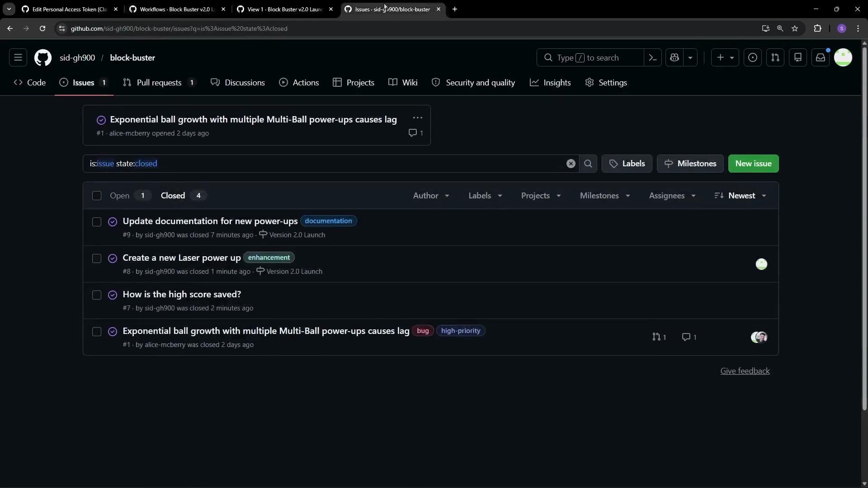Open the Security and quality tab
This screenshot has height=488, width=868.
[x=473, y=83]
